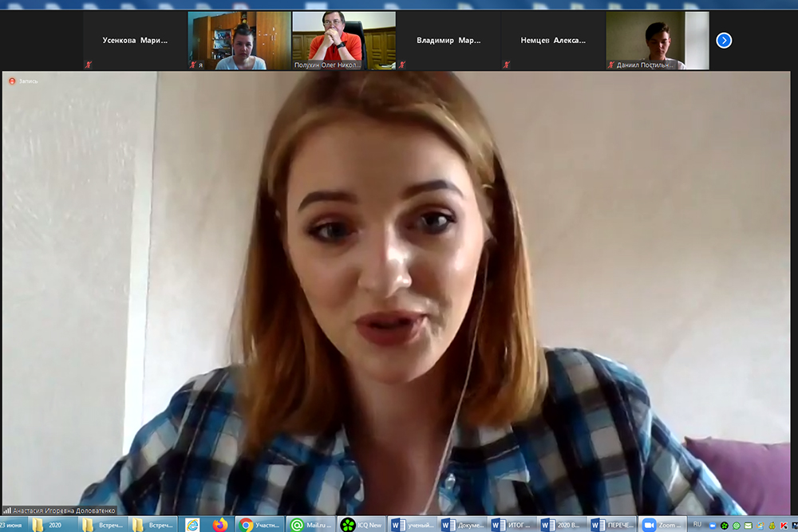Select Усенкова Мари participant tile
Viewport: 798px width, 532px height.
(x=134, y=40)
